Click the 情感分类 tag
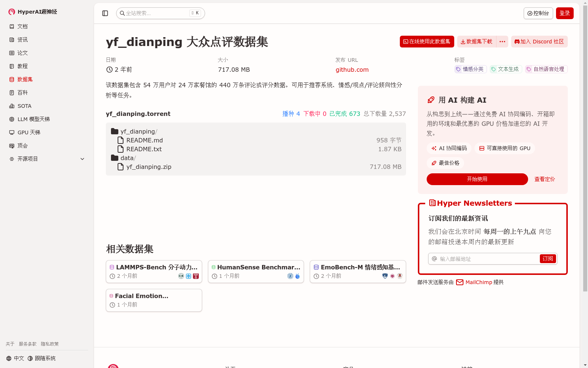588x368 pixels. pos(470,69)
